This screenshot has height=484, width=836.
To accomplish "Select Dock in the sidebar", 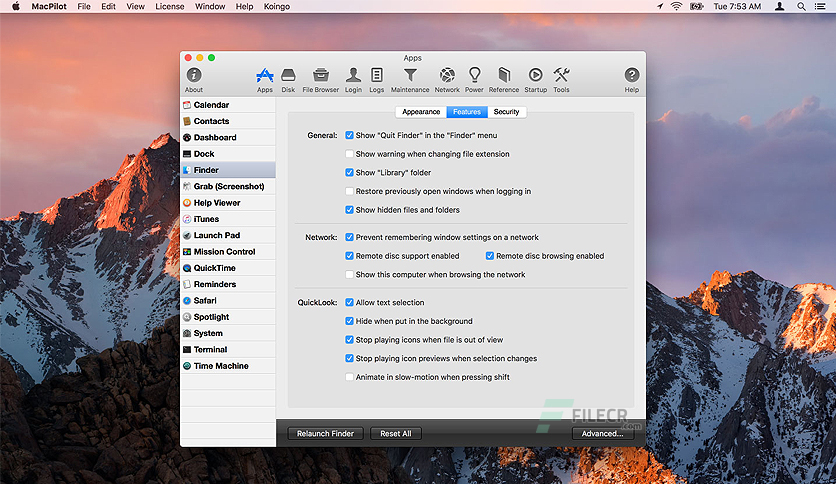I will [x=228, y=154].
